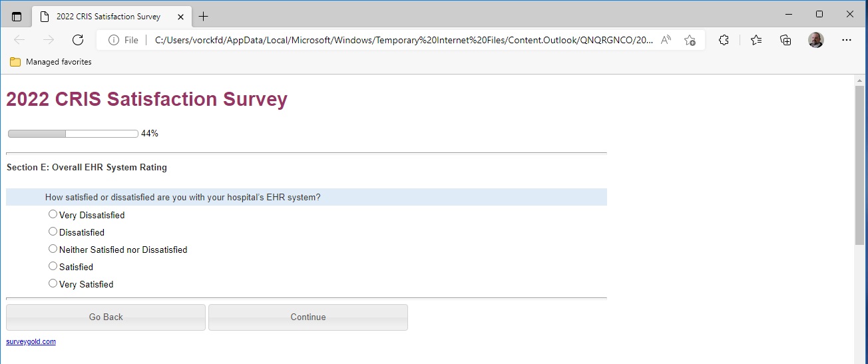Click the Read aloud icon

point(666,40)
